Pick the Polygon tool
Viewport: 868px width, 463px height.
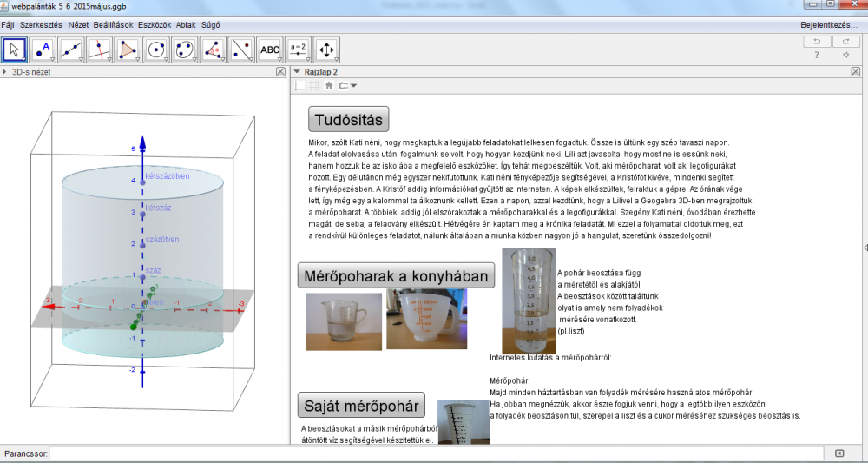point(128,50)
